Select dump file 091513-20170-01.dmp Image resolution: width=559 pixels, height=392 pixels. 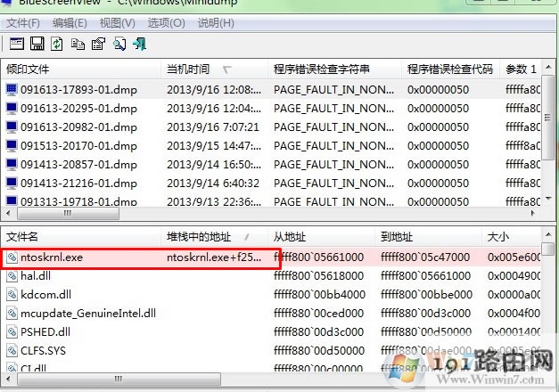(x=78, y=146)
